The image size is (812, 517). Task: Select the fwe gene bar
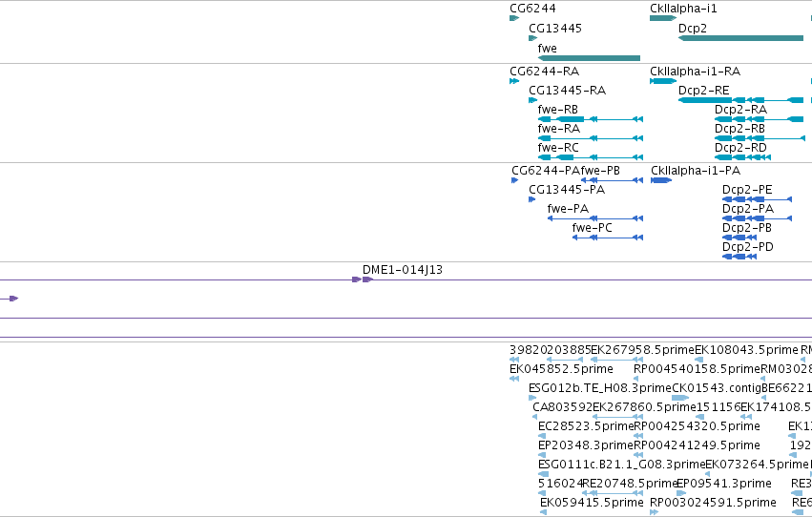[590, 58]
